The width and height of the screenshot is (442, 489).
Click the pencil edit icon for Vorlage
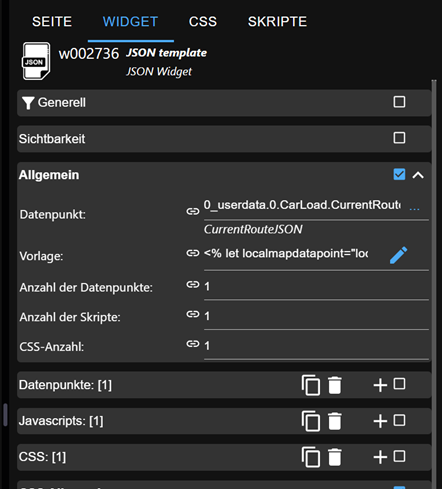coord(398,255)
